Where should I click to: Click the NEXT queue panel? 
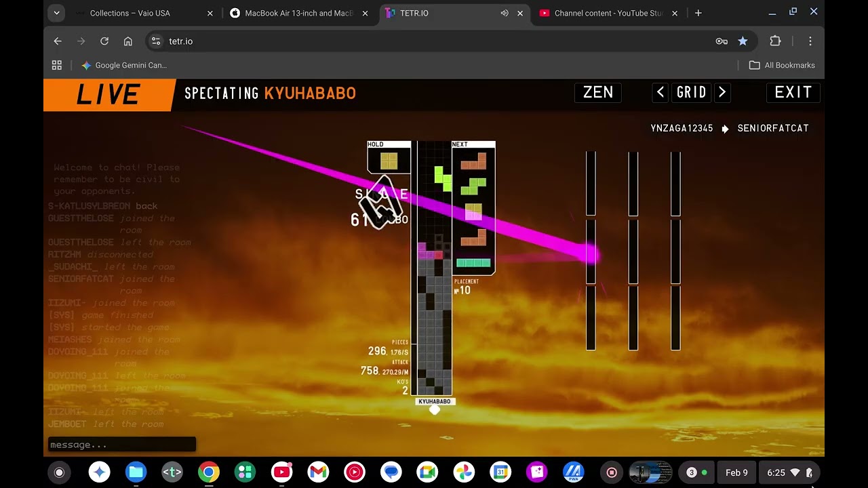pos(474,207)
